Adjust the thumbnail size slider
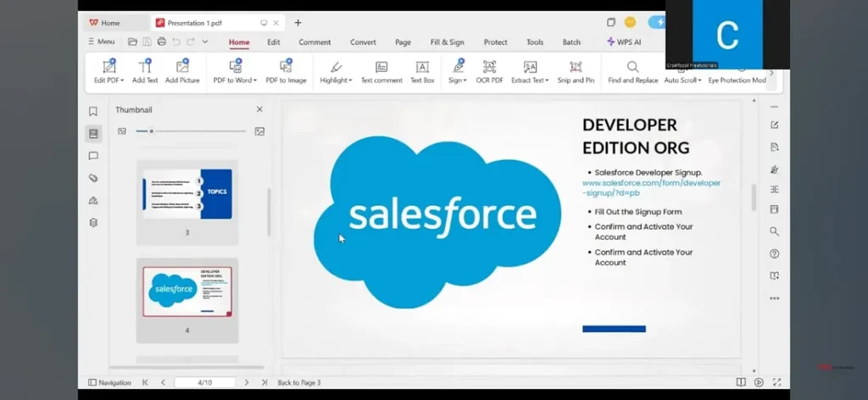868x400 pixels. [151, 131]
